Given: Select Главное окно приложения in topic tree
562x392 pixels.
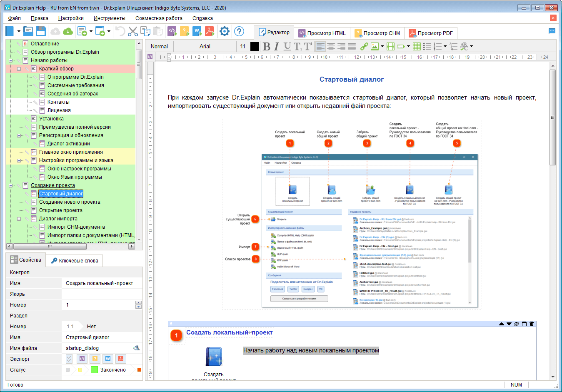Looking at the screenshot, I should [71, 152].
